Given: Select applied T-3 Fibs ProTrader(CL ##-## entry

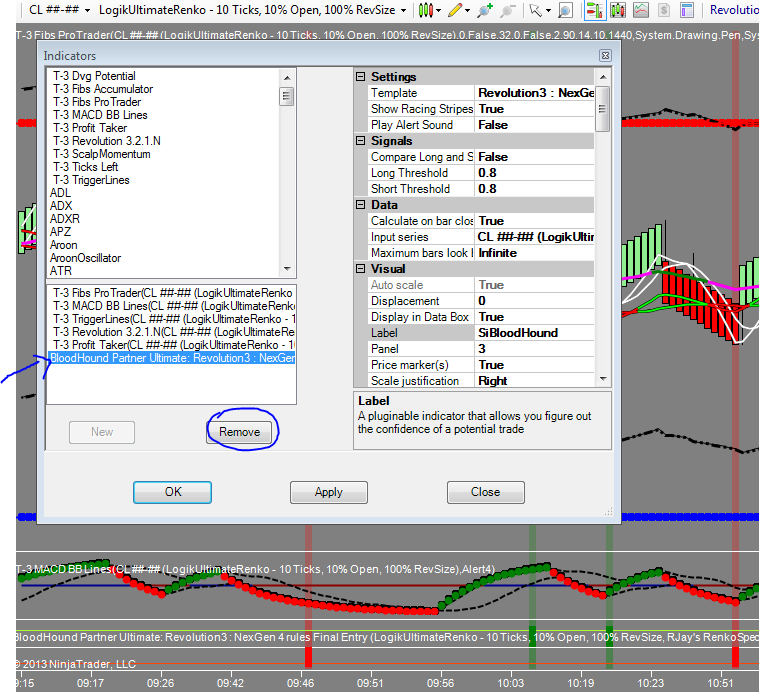Looking at the screenshot, I should point(171,293).
